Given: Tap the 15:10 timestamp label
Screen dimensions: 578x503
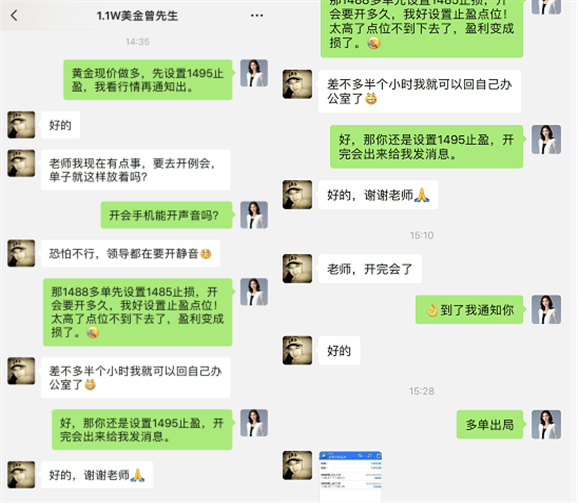Looking at the screenshot, I should [x=422, y=235].
